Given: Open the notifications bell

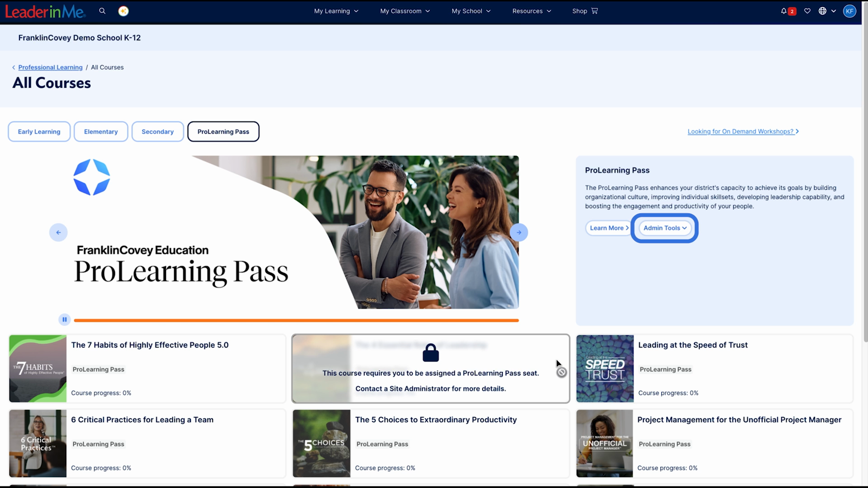Looking at the screenshot, I should [x=784, y=11].
